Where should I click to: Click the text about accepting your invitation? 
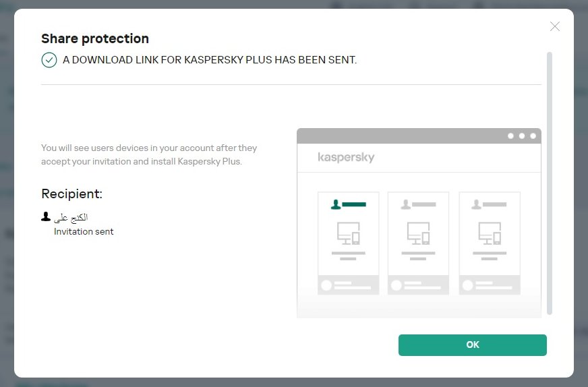(x=149, y=154)
